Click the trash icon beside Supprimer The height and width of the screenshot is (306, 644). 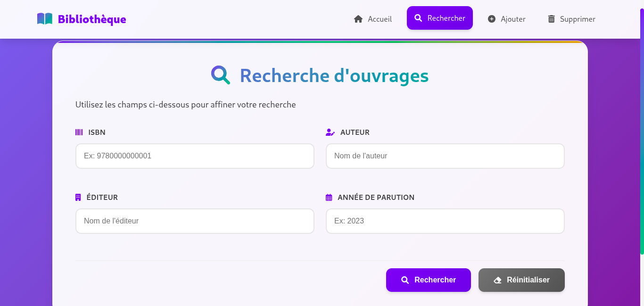tap(551, 19)
